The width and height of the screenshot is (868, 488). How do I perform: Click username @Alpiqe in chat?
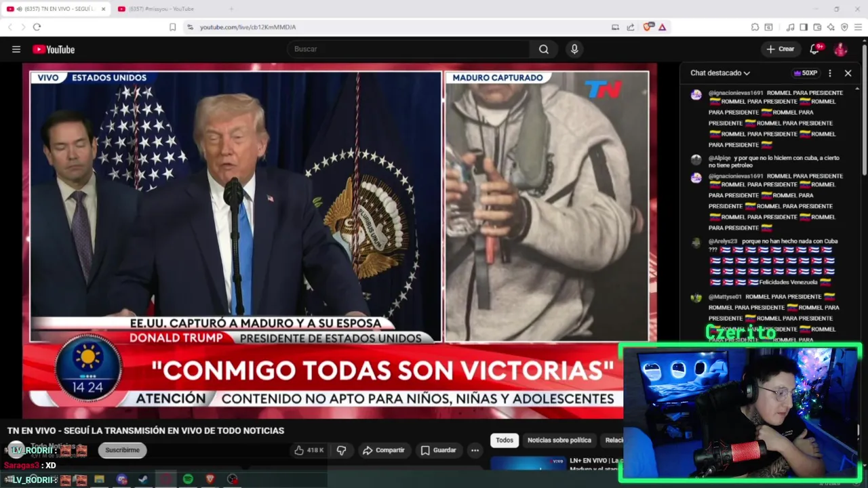coord(719,158)
